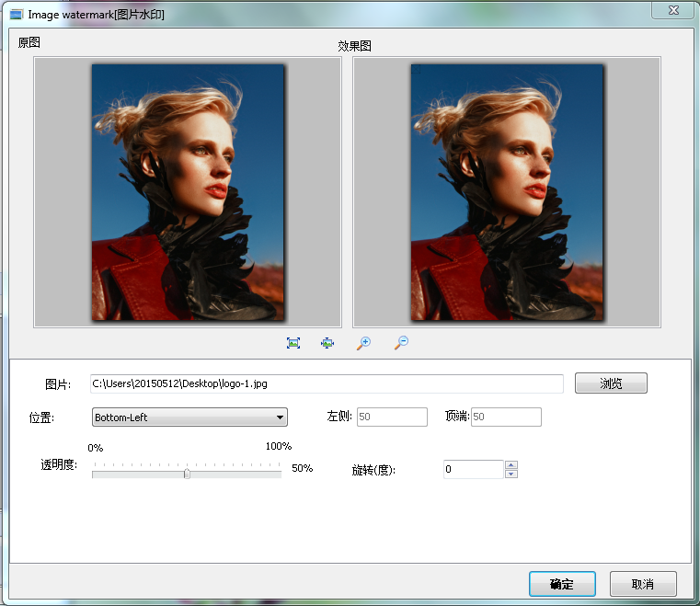The height and width of the screenshot is (606, 700).
Task: Click the actual-size image icon with arrows
Action: pyautogui.click(x=327, y=343)
